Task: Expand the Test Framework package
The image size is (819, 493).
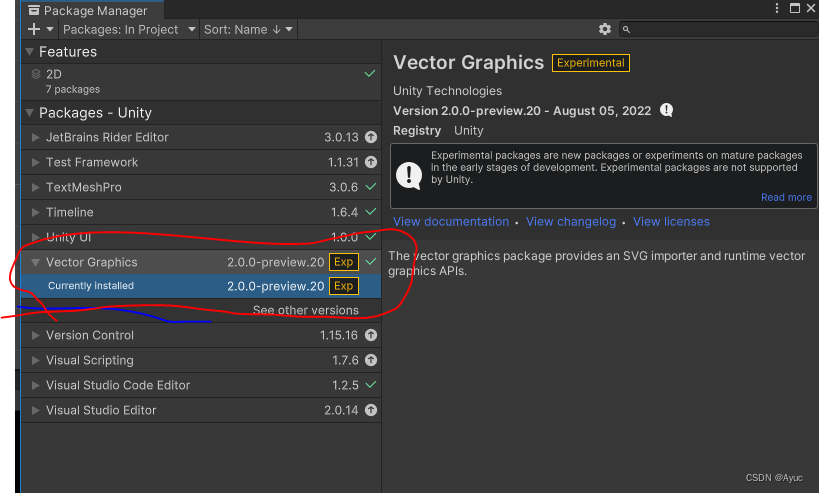Action: (x=36, y=162)
